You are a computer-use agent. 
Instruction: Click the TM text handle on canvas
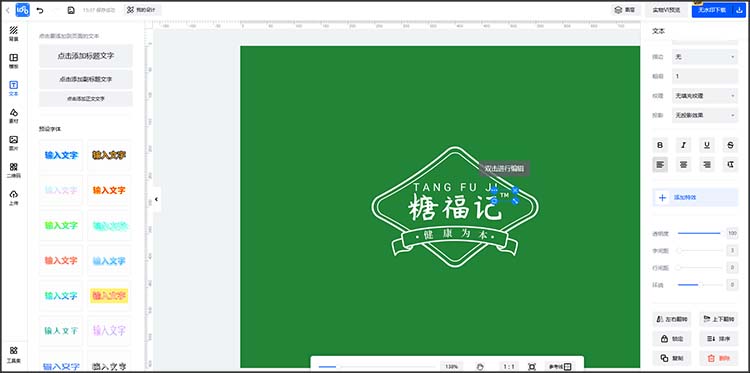[505, 196]
